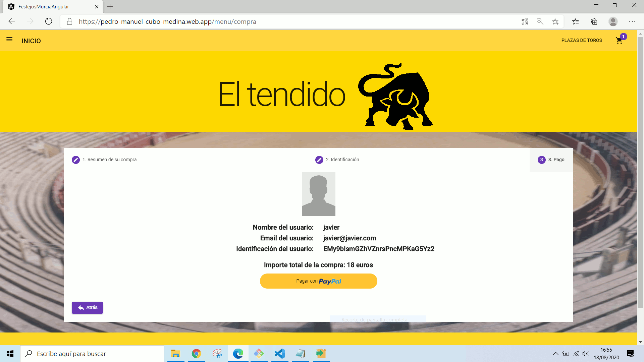Add page to favorites star
The width and height of the screenshot is (644, 362).
[555, 21]
